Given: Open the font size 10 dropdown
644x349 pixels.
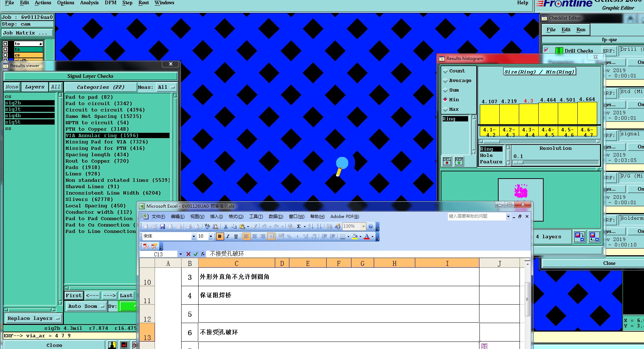Looking at the screenshot, I should coord(211,236).
